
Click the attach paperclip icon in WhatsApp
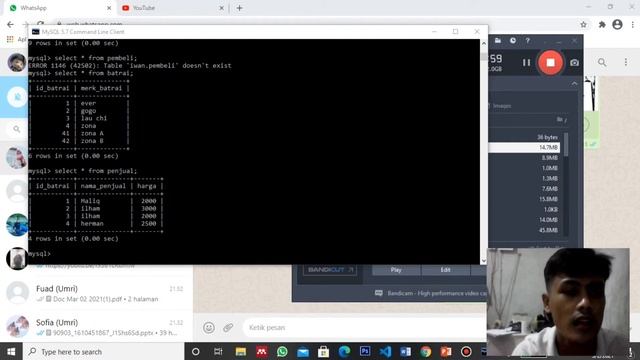pyautogui.click(x=228, y=327)
